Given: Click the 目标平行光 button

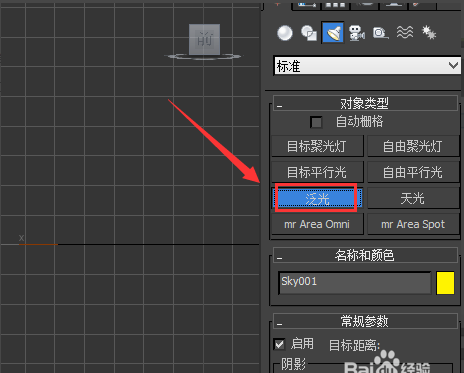Looking at the screenshot, I should (x=317, y=172).
